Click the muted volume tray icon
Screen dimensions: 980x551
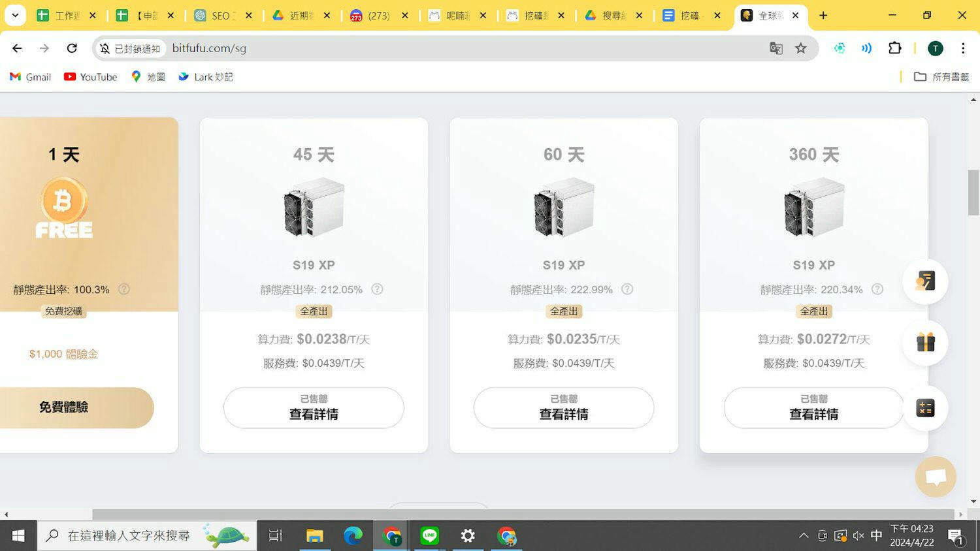(x=858, y=536)
